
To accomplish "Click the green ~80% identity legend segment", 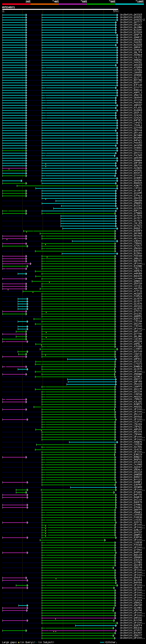I will (x=101, y=4).
